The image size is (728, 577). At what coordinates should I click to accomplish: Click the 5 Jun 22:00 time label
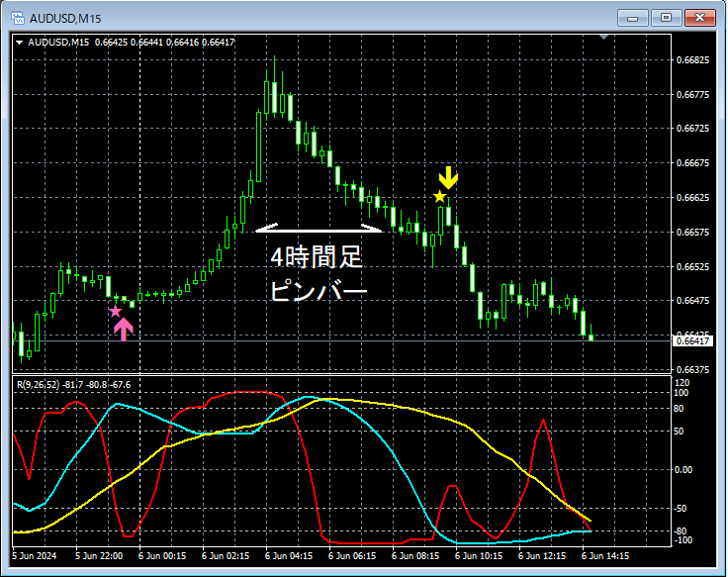coord(99,556)
